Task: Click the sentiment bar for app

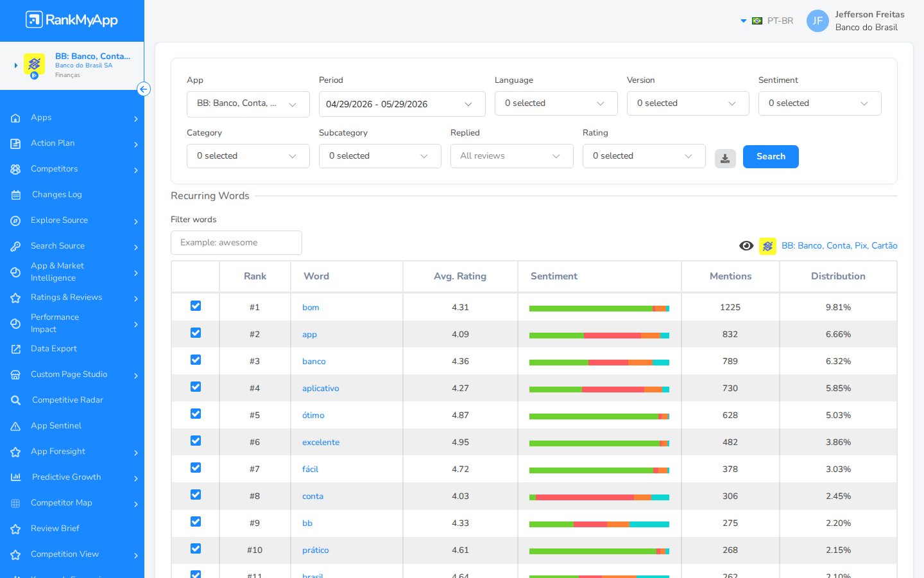Action: (599, 335)
